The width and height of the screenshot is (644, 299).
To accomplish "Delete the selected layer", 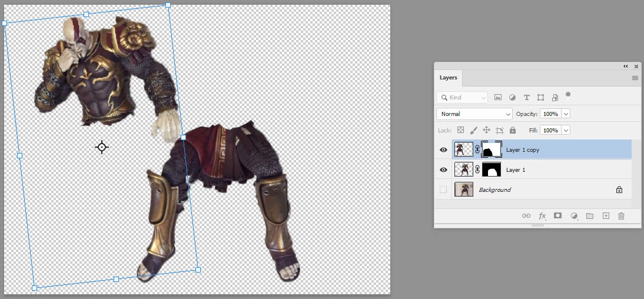I will (622, 215).
